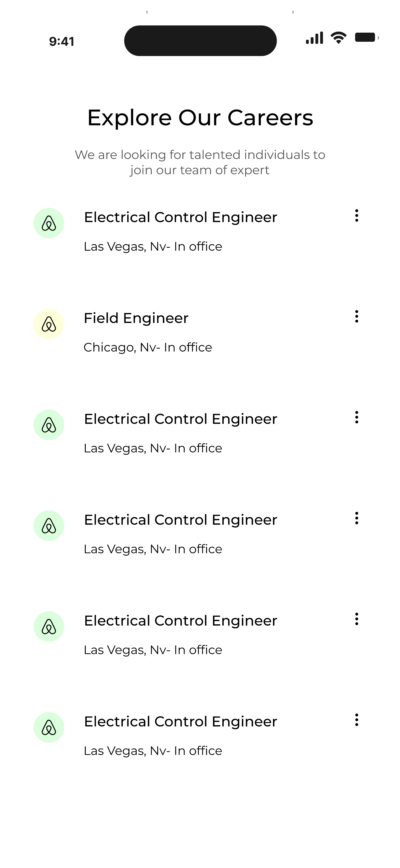Viewport: 400px width, 868px height.
Task: Open three-dot menu on fifth job listing
Action: tap(357, 619)
